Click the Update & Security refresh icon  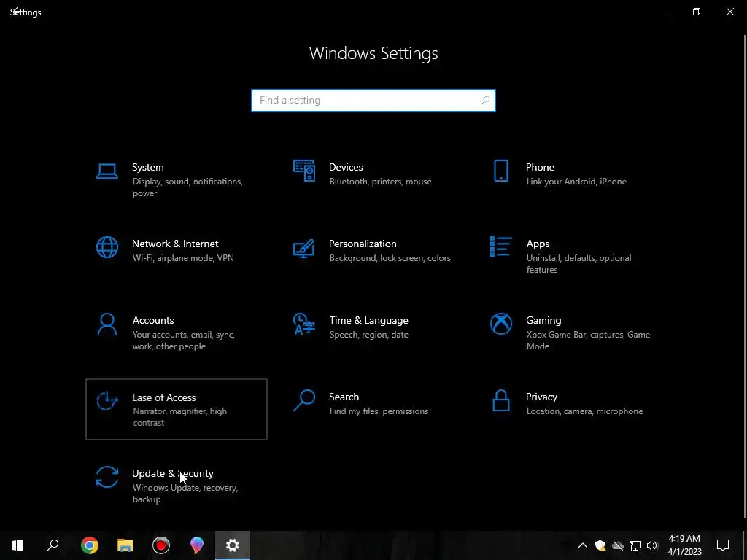point(107,477)
